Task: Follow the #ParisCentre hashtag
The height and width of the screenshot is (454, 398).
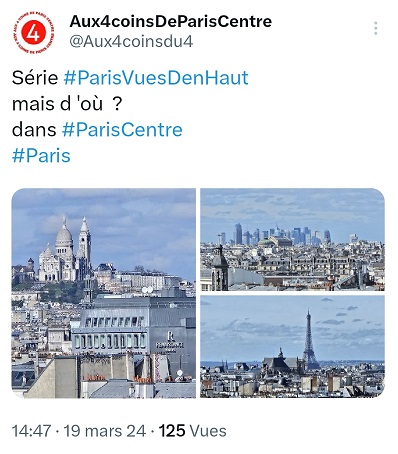Action: pos(122,130)
